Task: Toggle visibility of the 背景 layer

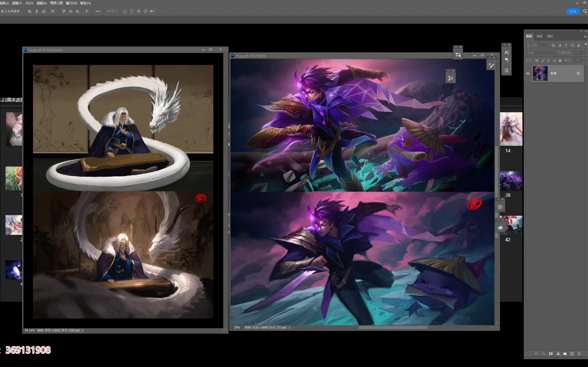Action: pyautogui.click(x=528, y=73)
